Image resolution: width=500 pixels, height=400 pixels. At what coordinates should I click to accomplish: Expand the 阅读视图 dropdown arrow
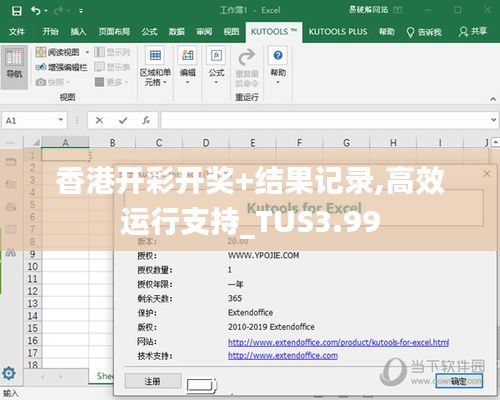pos(87,52)
